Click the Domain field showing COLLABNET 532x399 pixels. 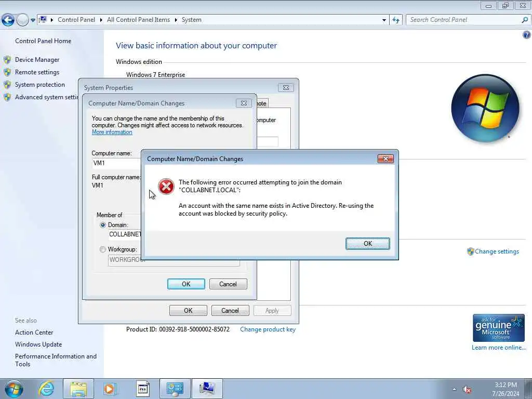tap(125, 234)
